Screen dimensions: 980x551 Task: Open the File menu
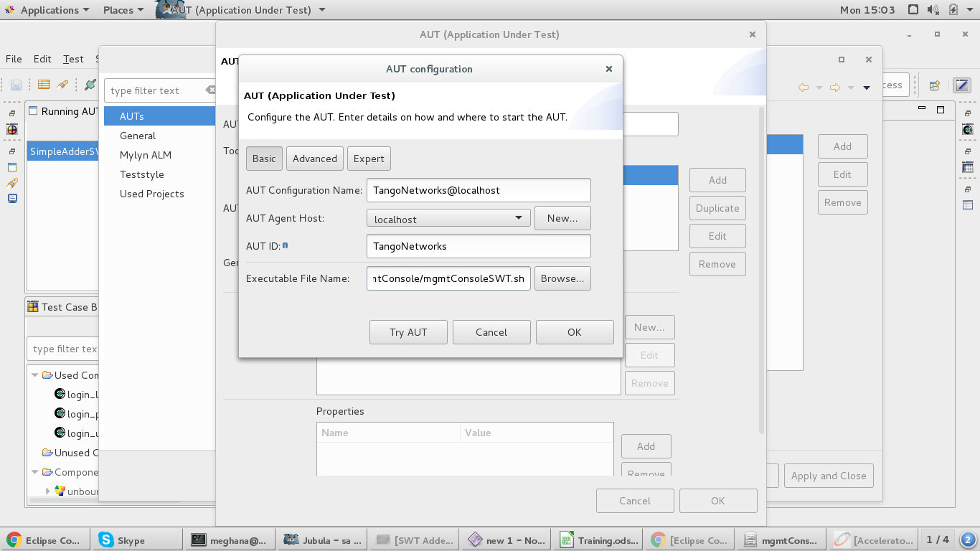click(14, 59)
